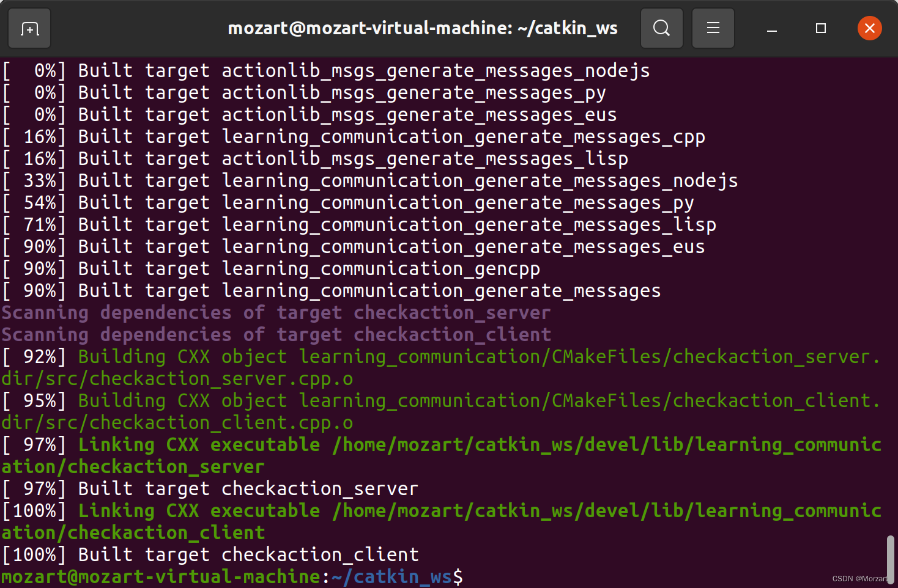Click 'learning_communication_gencpp' line

point(271,269)
